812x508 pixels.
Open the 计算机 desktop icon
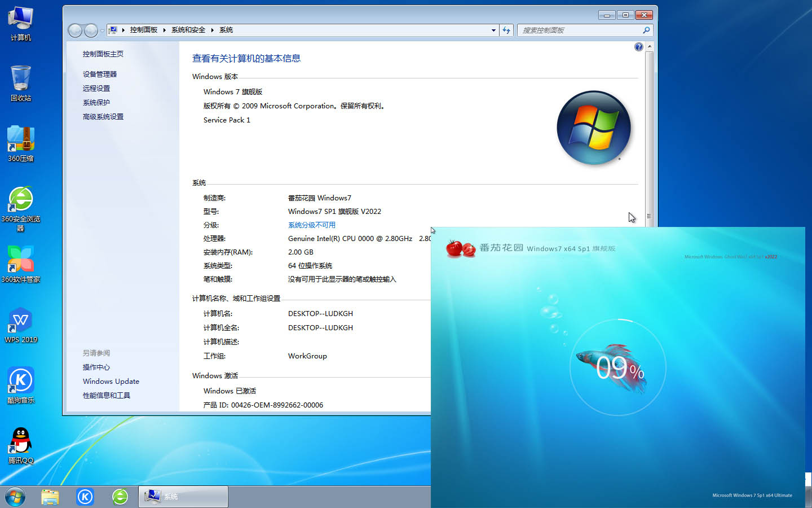click(x=21, y=23)
